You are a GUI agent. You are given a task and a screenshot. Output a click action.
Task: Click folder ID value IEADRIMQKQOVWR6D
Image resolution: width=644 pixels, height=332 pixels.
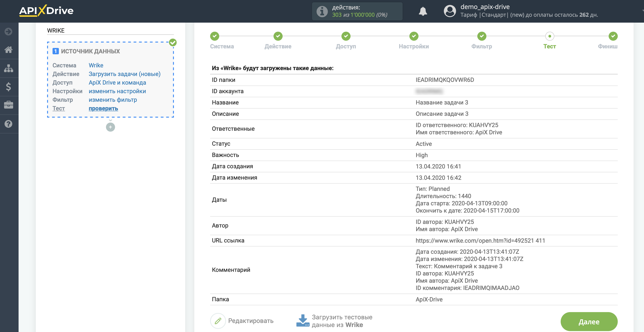click(445, 80)
